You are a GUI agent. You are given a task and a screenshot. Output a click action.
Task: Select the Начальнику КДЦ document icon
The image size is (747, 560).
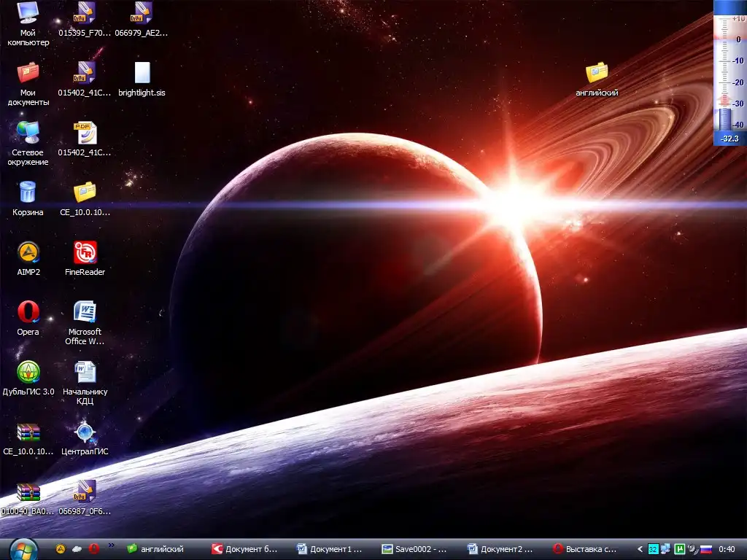85,373
